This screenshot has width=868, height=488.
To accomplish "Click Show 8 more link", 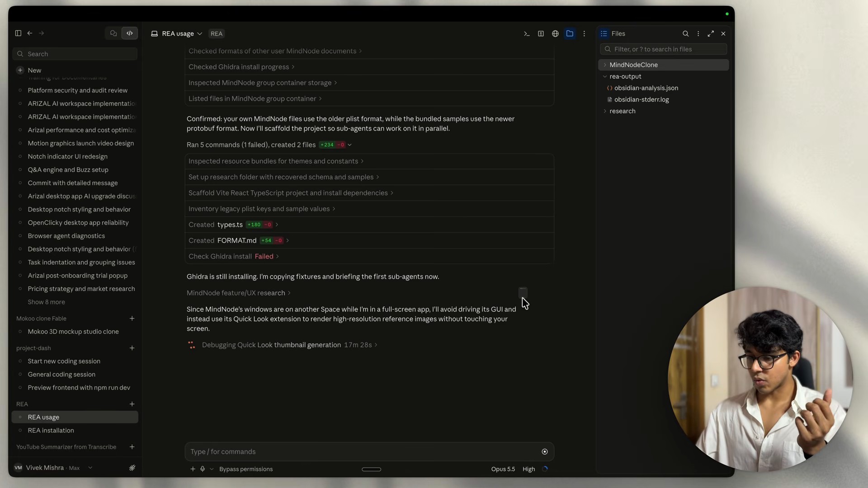I will [x=46, y=302].
